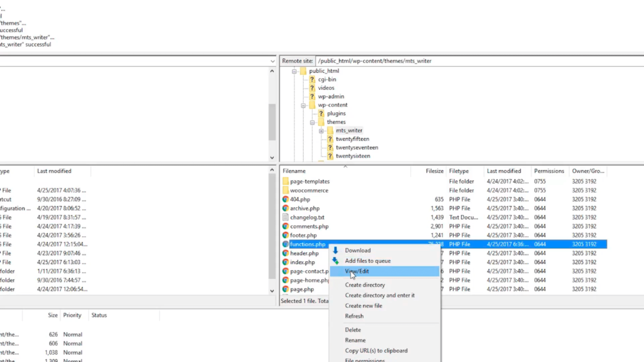Select the wp-admin folder in remote tree

tap(330, 97)
